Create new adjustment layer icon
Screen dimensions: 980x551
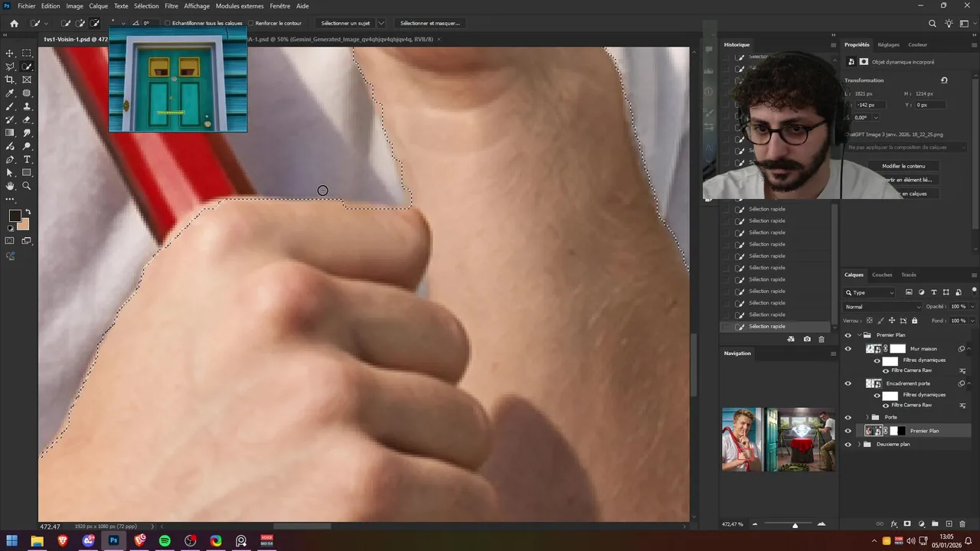pyautogui.click(x=921, y=524)
